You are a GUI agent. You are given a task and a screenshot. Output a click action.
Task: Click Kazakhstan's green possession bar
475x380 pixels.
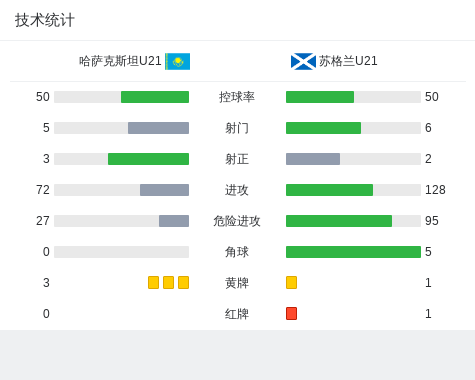pyautogui.click(x=155, y=97)
